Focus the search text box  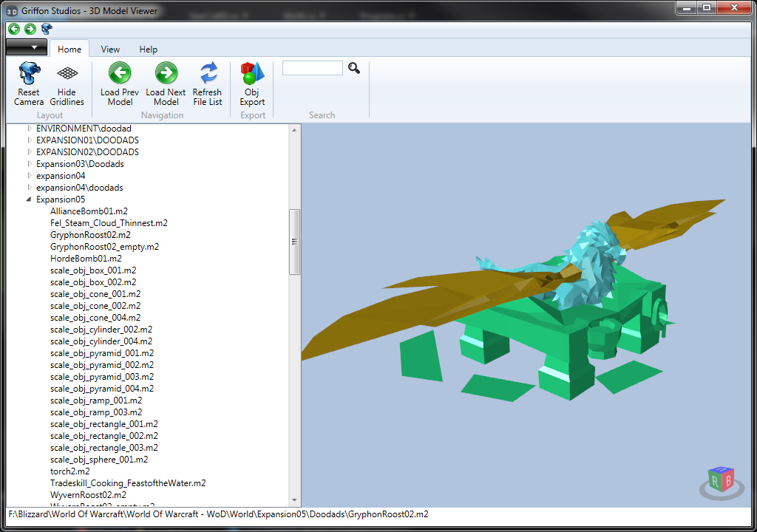[x=313, y=68]
